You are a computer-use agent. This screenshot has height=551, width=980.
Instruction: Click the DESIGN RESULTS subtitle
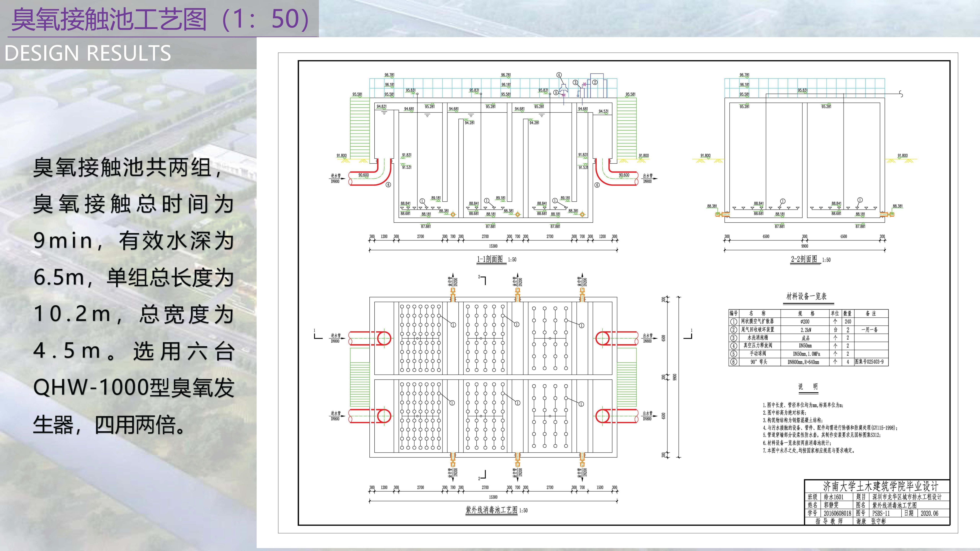87,53
